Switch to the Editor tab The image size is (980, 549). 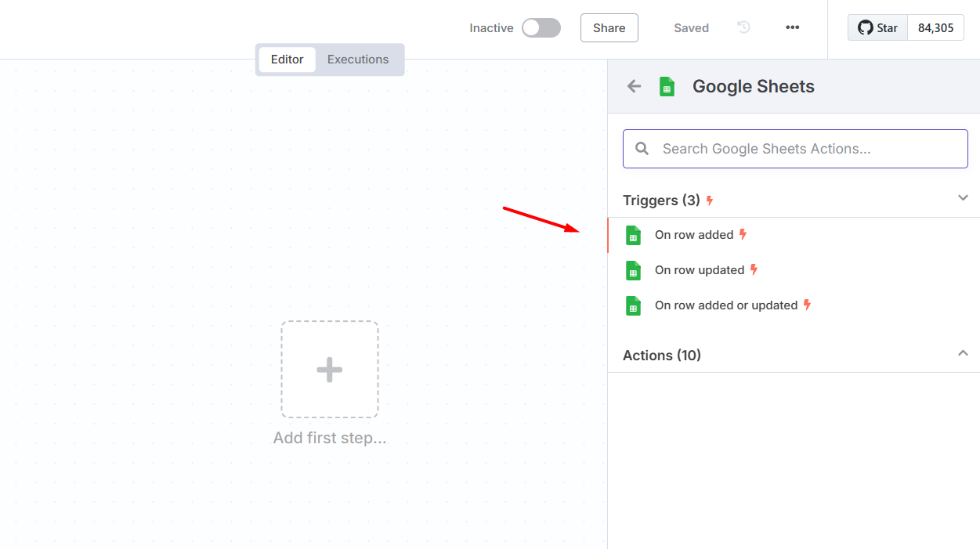287,60
